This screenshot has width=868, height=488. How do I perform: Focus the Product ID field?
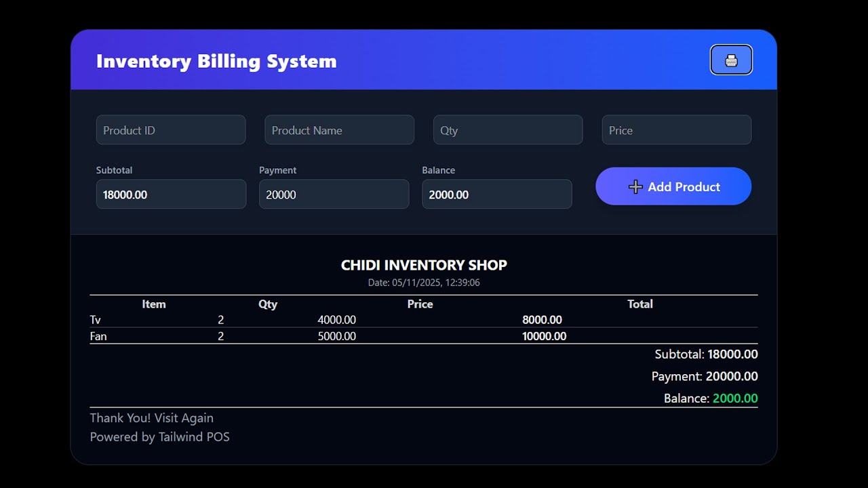[x=171, y=130]
